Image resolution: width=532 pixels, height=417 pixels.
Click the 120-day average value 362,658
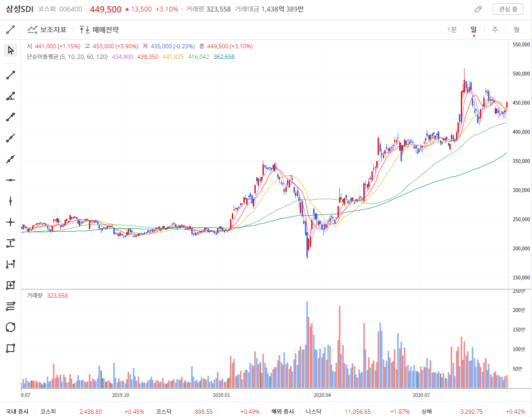[x=224, y=57]
